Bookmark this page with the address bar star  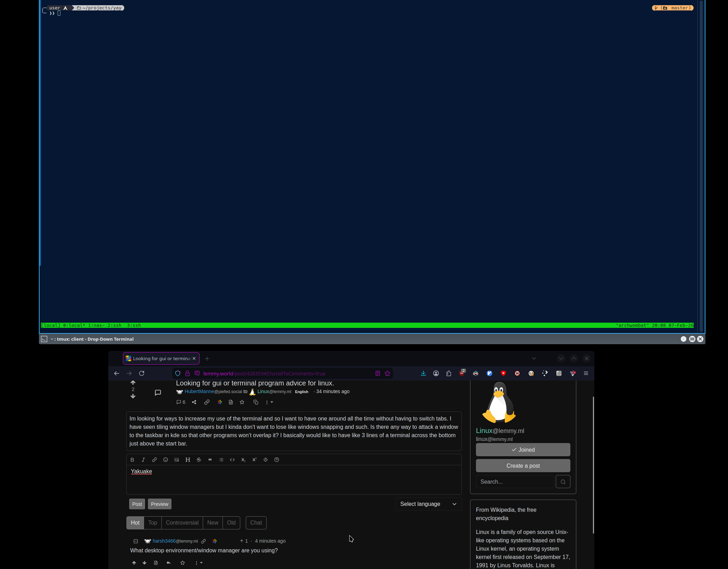pos(387,373)
